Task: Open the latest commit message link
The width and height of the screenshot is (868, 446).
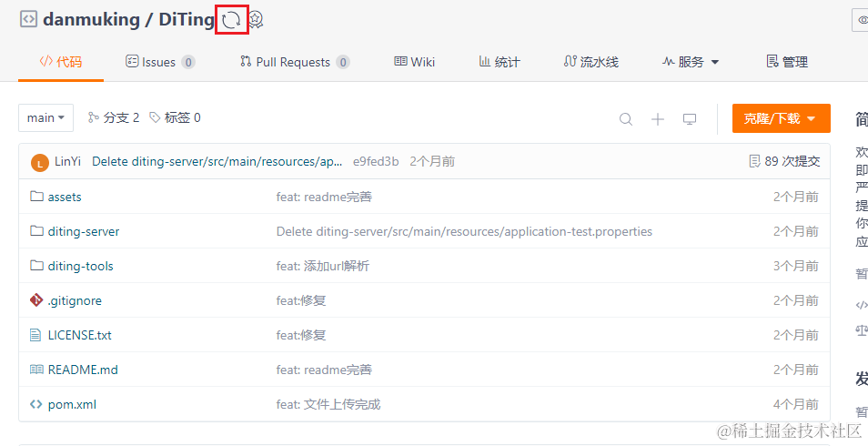Action: click(x=217, y=162)
